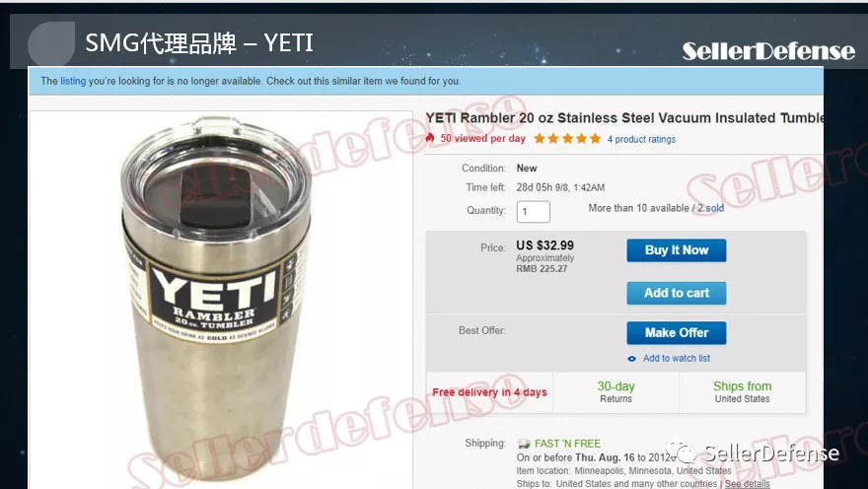
Task: Click the WeChat icon beside SellerDefense watermark
Action: 681,452
